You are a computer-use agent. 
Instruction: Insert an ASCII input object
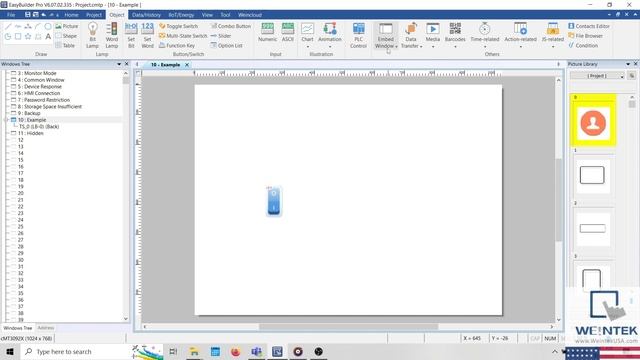[x=288, y=32]
